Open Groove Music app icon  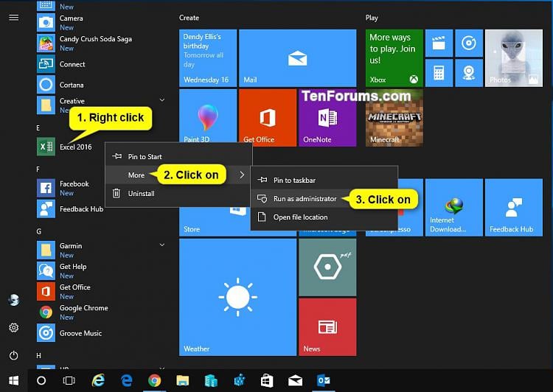(x=46, y=333)
